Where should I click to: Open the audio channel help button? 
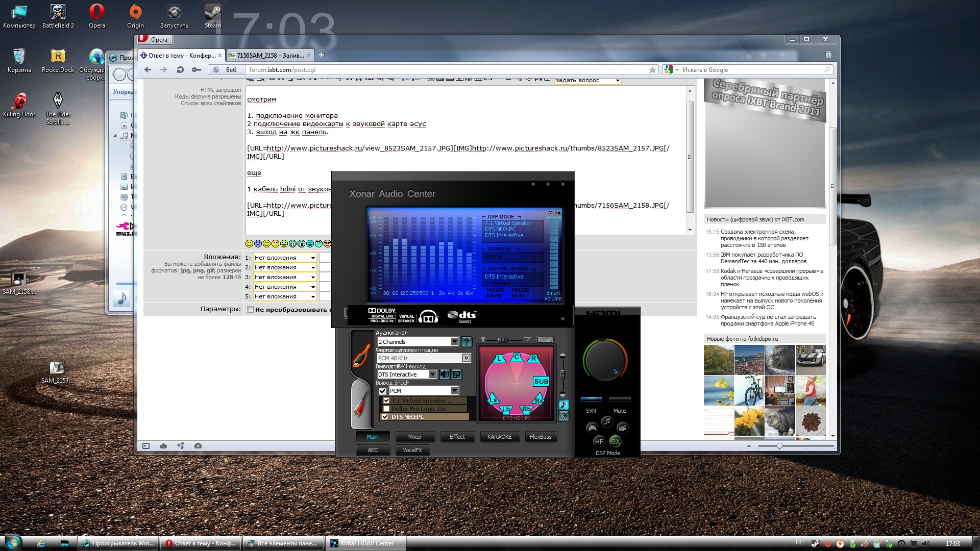[x=466, y=342]
